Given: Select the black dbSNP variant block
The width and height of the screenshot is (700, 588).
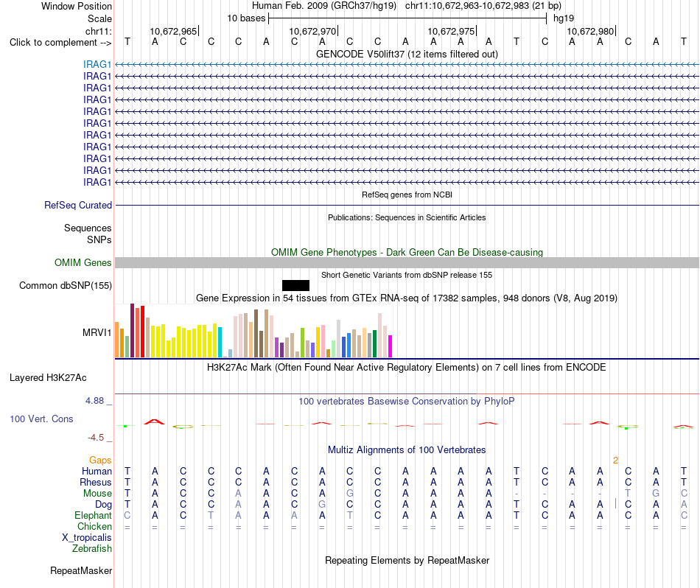Looking at the screenshot, I should tap(295, 285).
